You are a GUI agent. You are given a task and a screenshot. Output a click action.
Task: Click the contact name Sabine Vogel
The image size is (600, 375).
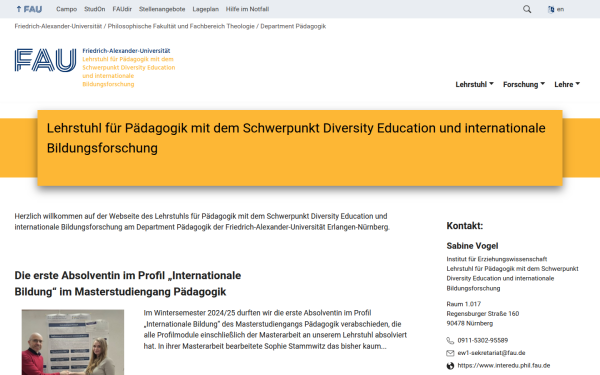click(472, 246)
